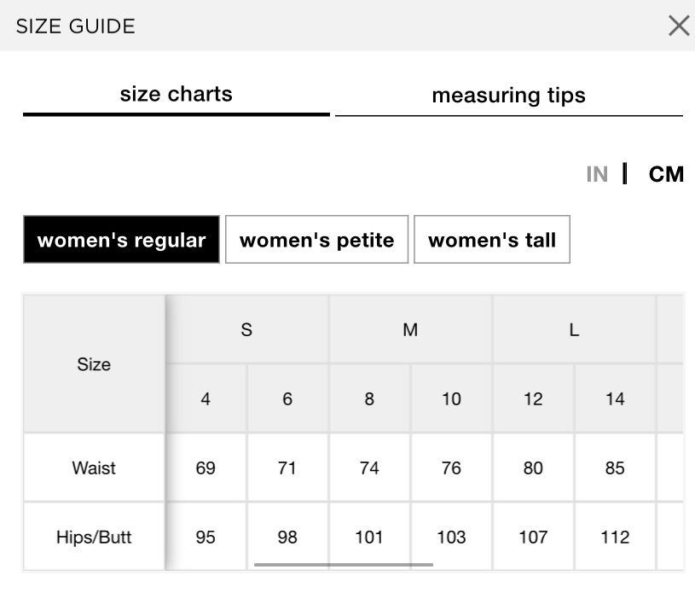
Task: Select the size 4 cell
Action: pyautogui.click(x=206, y=398)
